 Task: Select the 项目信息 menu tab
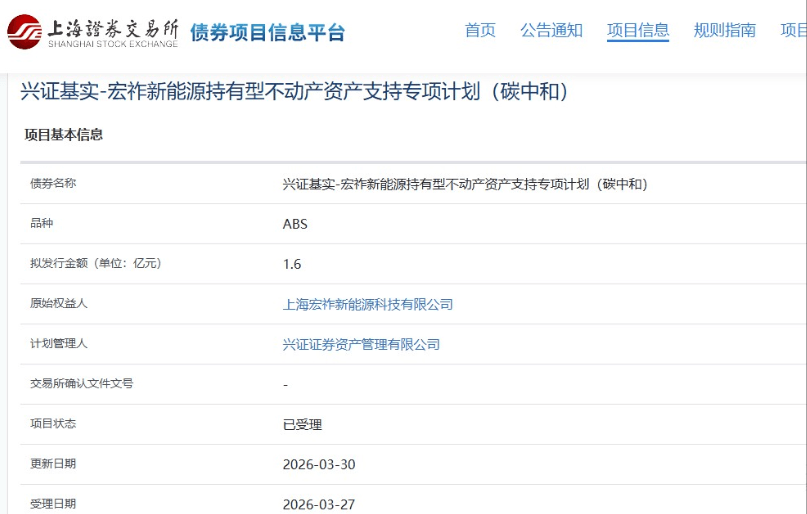tap(638, 30)
